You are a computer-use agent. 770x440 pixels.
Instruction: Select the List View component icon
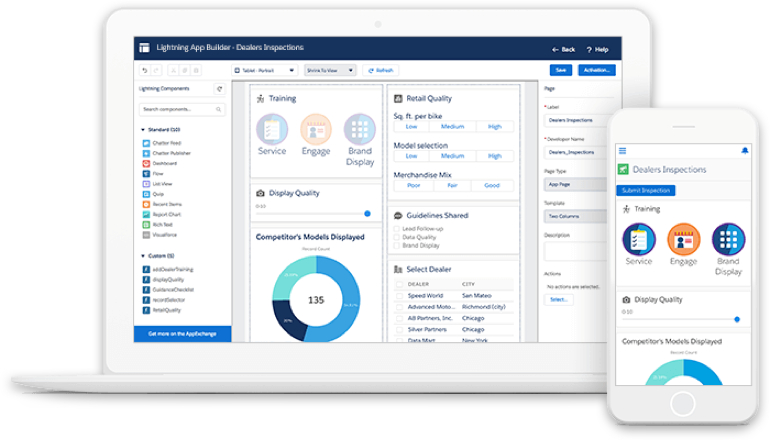pyautogui.click(x=146, y=184)
